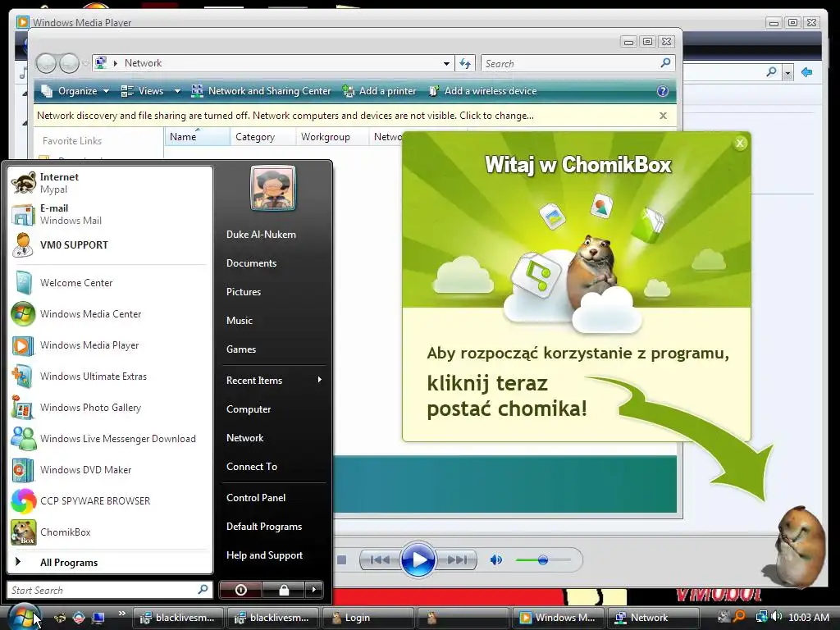Click Add a printer
This screenshot has height=630, width=840.
(380, 91)
